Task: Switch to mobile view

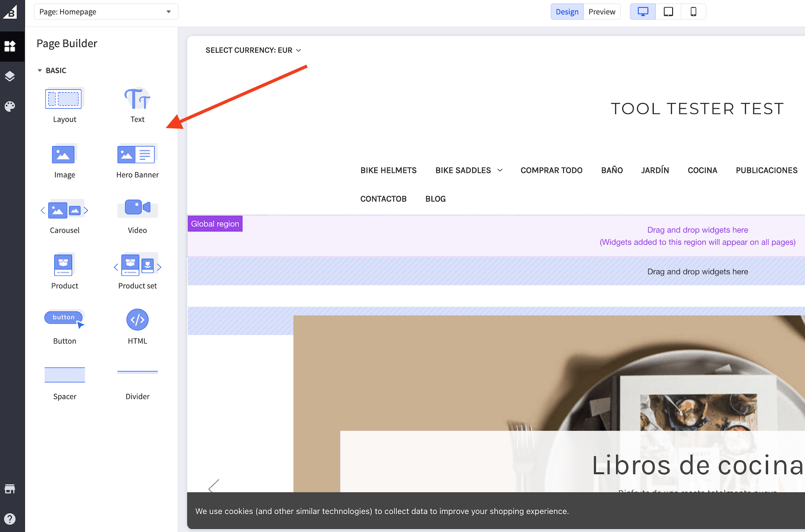Action: [693, 12]
